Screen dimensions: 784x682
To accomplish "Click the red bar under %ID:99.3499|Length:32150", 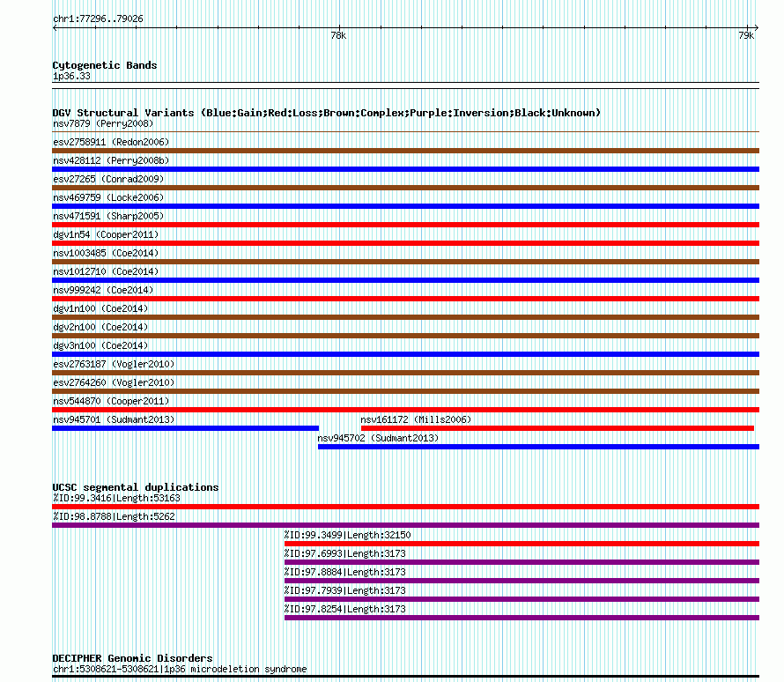I will click(522, 544).
